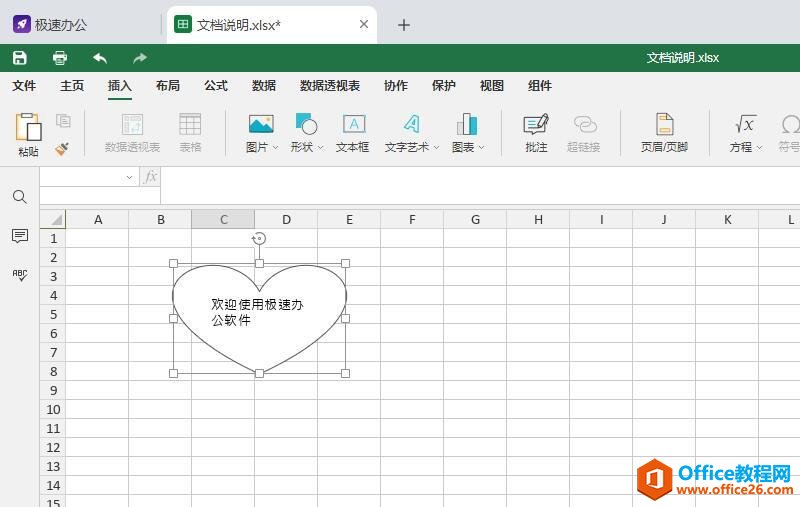Click the 极速办公 rocket app icon
800x507 pixels.
tap(22, 24)
